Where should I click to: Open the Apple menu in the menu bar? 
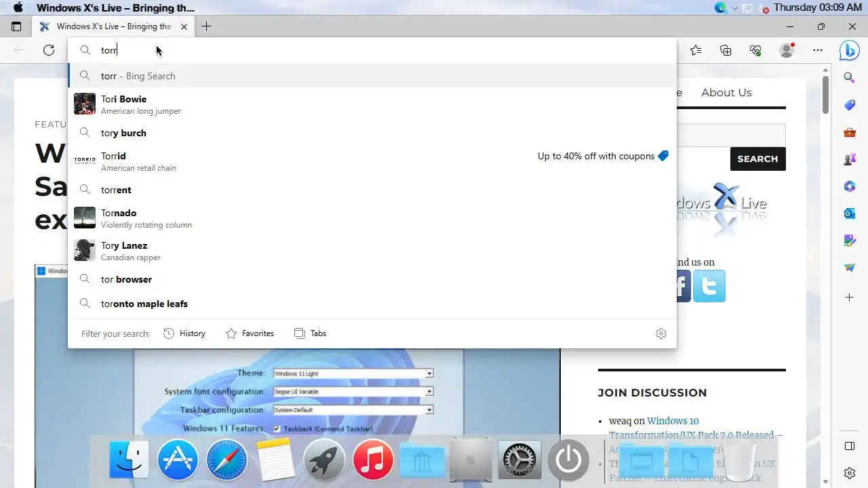[18, 7]
